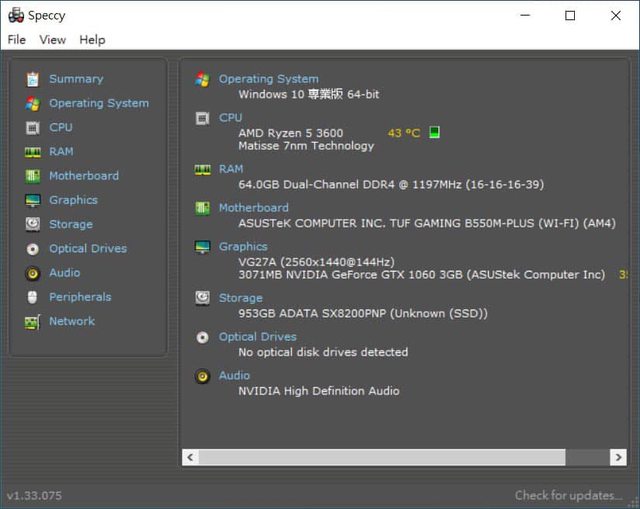Viewport: 640px width, 509px height.
Task: Open the Help menu
Action: [x=92, y=40]
